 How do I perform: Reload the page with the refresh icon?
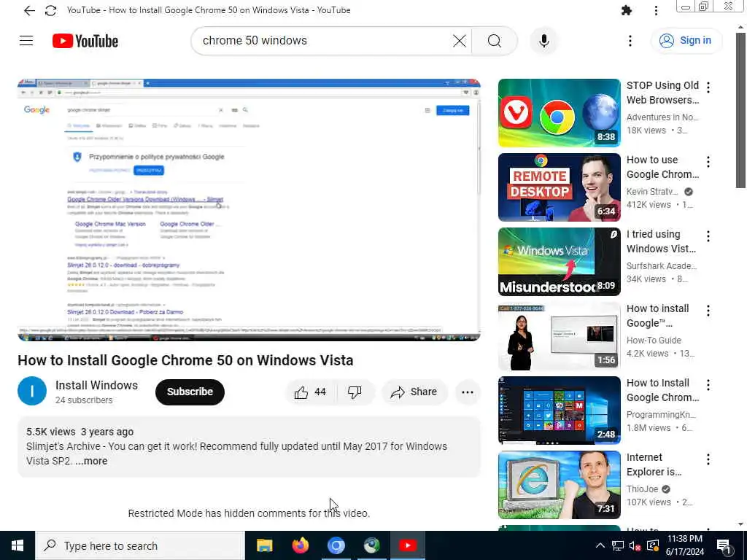(50, 10)
